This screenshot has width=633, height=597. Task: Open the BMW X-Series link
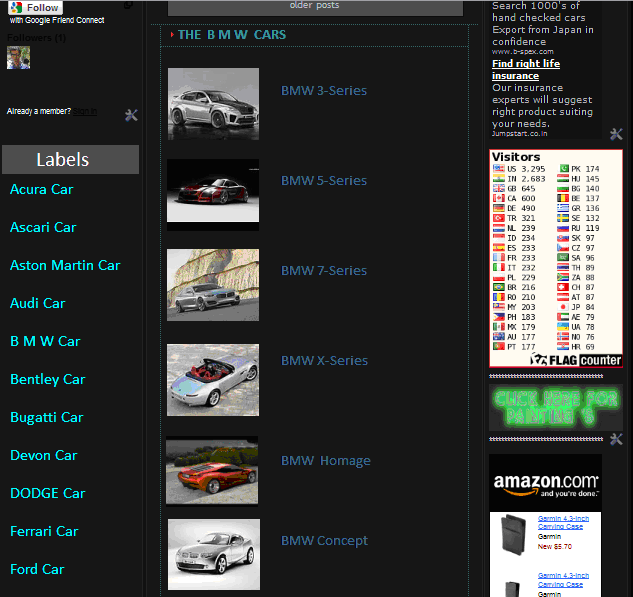point(324,360)
